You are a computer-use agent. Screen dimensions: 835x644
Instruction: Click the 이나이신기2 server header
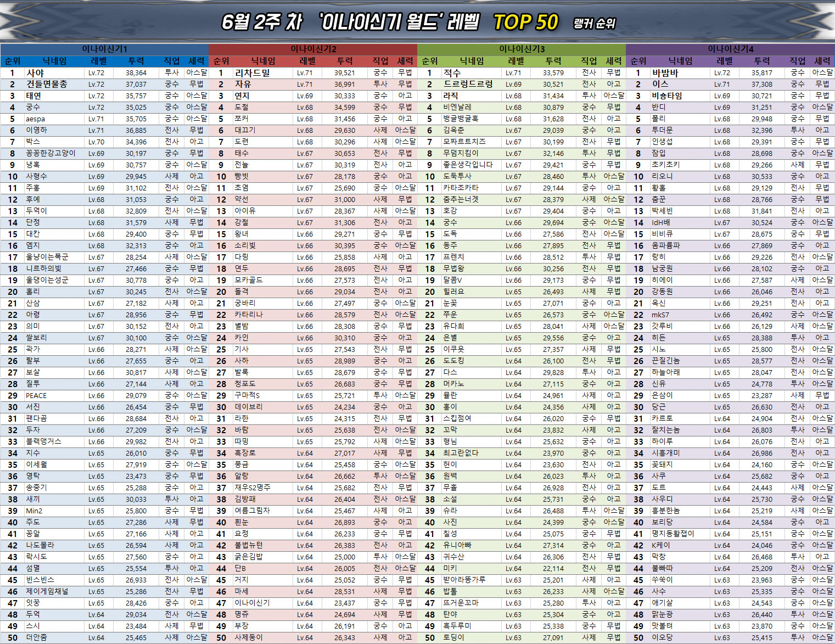313,49
